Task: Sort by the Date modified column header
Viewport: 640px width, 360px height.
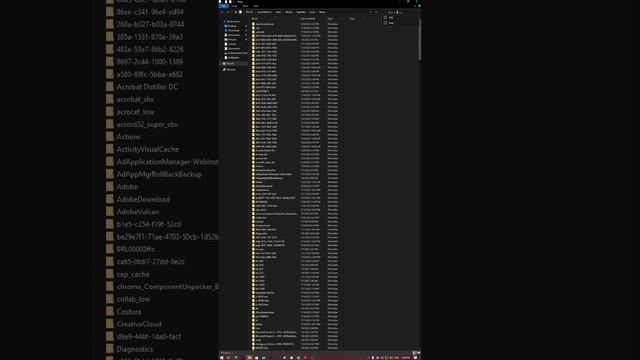Action: 308,18
